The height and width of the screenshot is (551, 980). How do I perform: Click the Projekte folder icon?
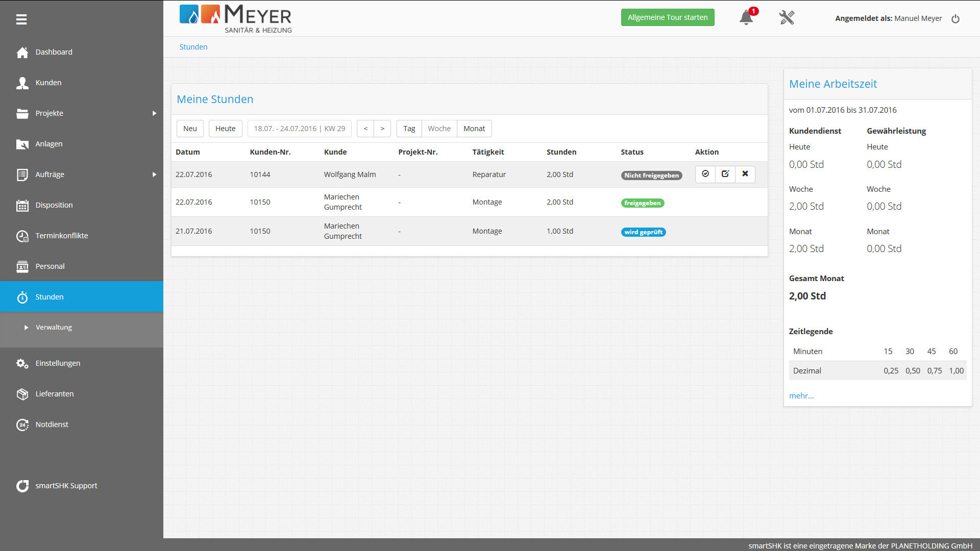click(22, 113)
